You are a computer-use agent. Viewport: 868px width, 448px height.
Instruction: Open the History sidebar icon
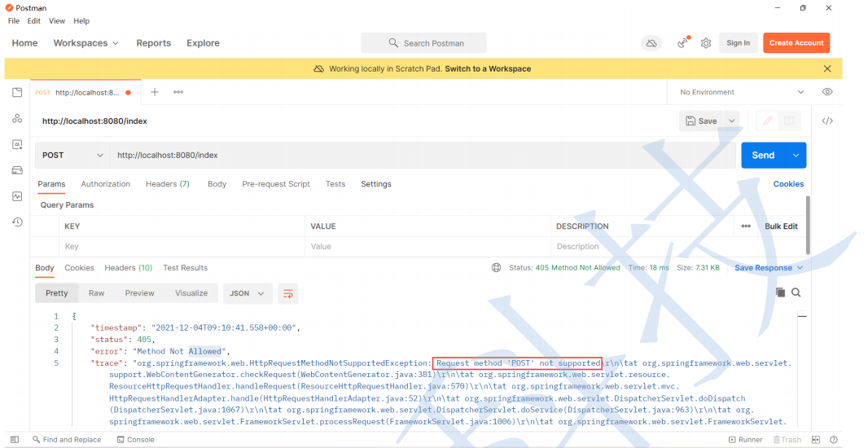pyautogui.click(x=17, y=222)
